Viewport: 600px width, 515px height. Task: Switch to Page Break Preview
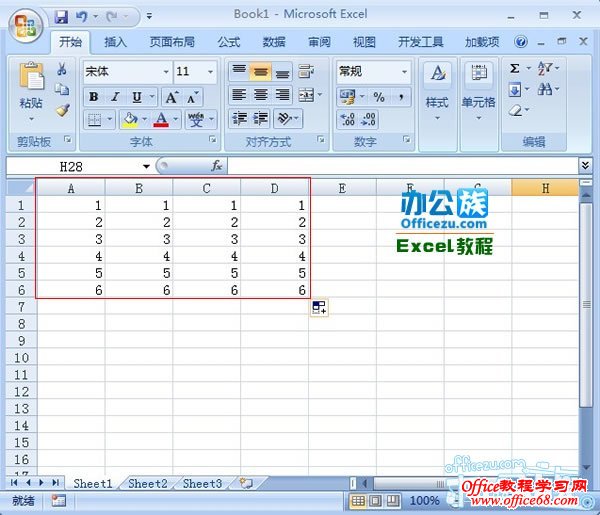[x=393, y=500]
